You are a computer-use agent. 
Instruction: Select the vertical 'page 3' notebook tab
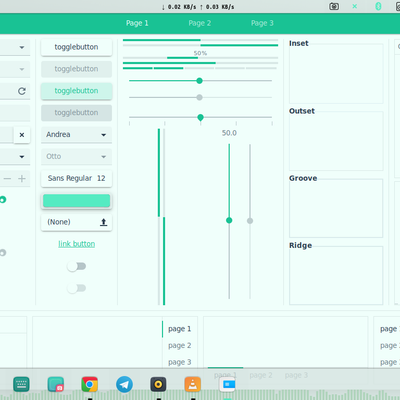tap(180, 362)
